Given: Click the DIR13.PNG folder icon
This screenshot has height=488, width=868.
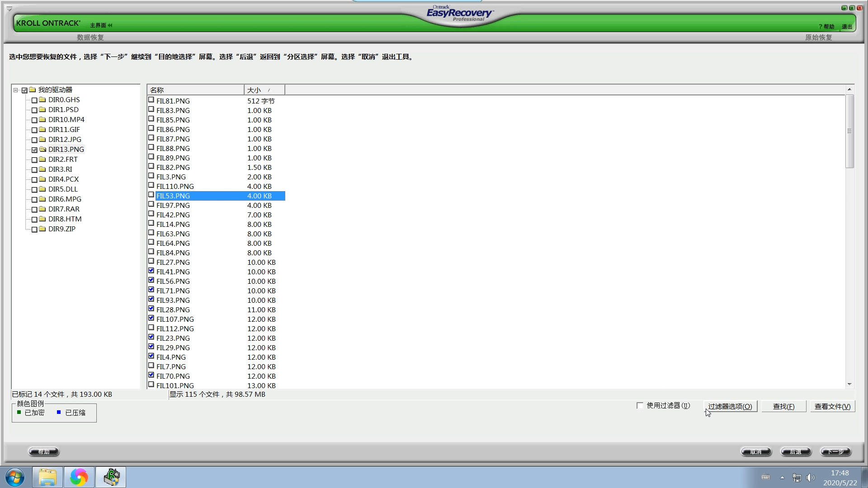Looking at the screenshot, I should pos(42,150).
